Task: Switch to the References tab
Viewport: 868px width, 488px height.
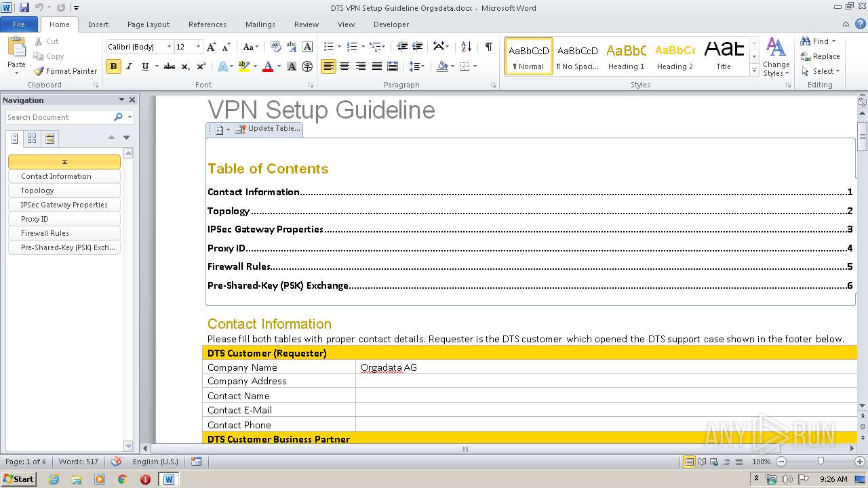Action: click(x=208, y=24)
